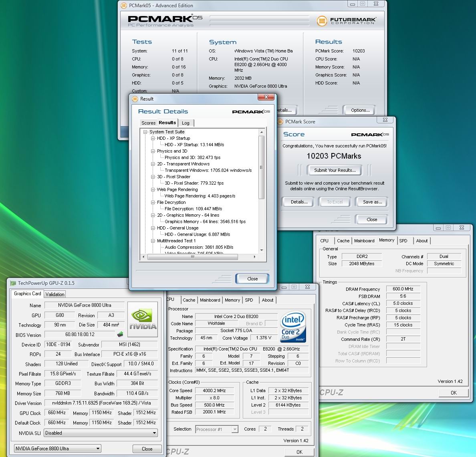Viewport: 476px width, 457px height.
Task: Open SPD tab in CPU-Z memory window
Action: click(x=403, y=241)
